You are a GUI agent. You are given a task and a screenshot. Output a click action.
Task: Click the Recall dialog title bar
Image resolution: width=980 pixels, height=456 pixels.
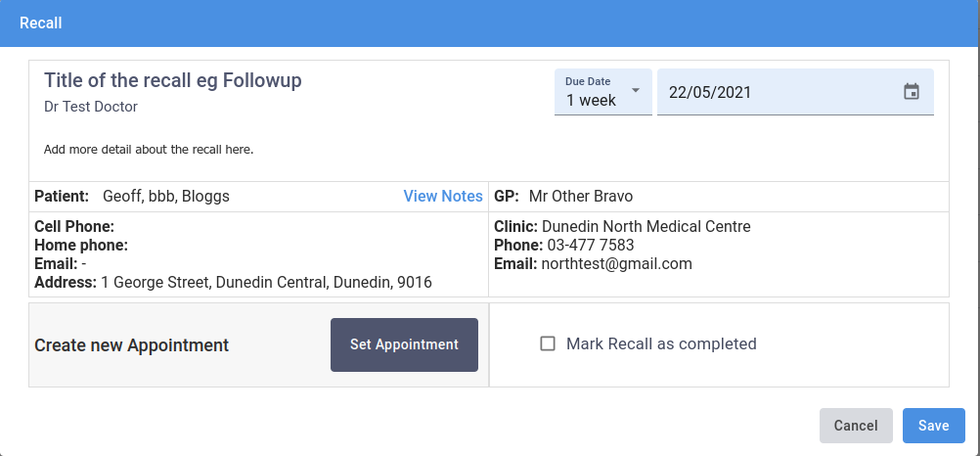coord(489,23)
